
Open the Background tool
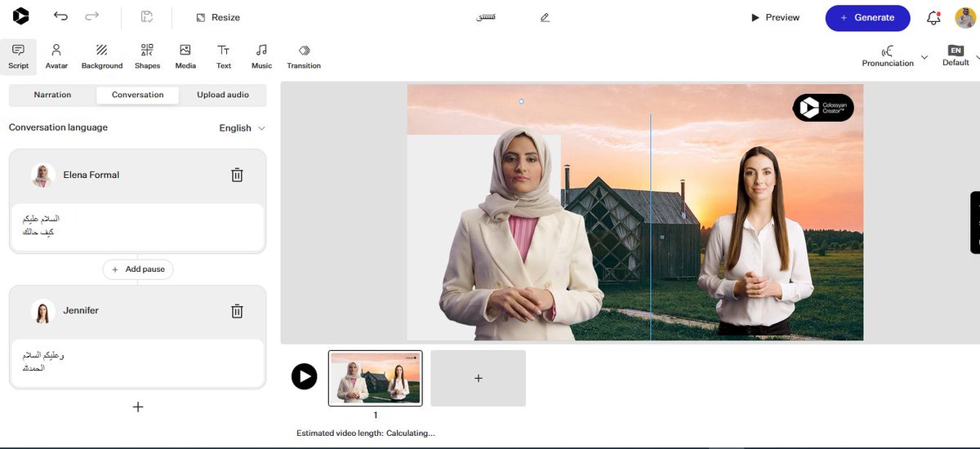click(102, 56)
